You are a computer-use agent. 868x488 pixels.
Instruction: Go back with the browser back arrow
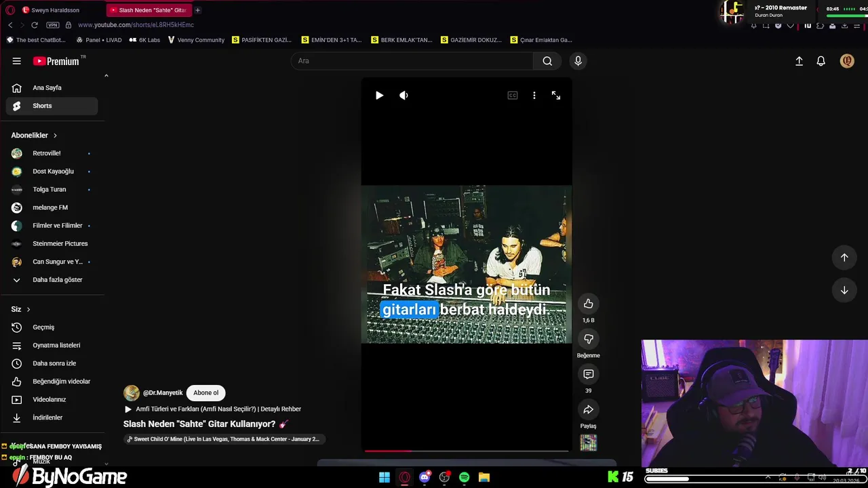coord(10,25)
